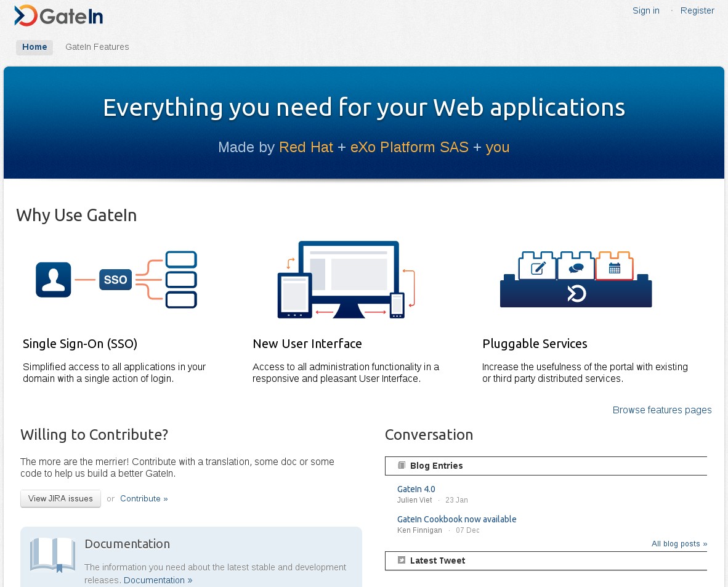The image size is (728, 587).
Task: Click the Sign in link
Action: pos(646,10)
